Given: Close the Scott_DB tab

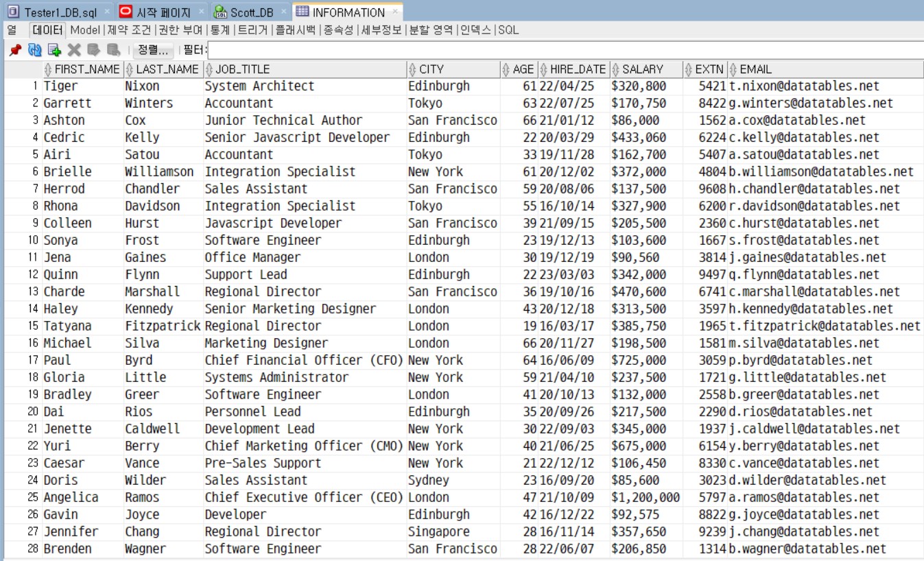Looking at the screenshot, I should tap(283, 12).
